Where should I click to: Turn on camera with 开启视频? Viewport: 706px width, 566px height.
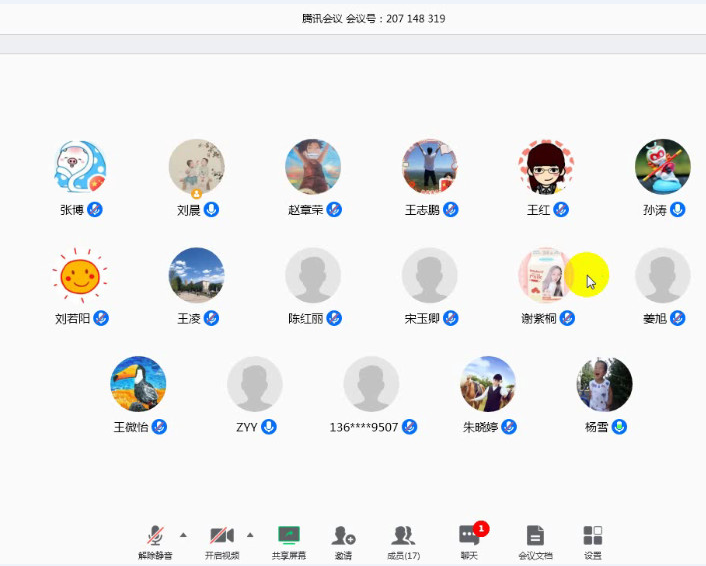tap(221, 536)
